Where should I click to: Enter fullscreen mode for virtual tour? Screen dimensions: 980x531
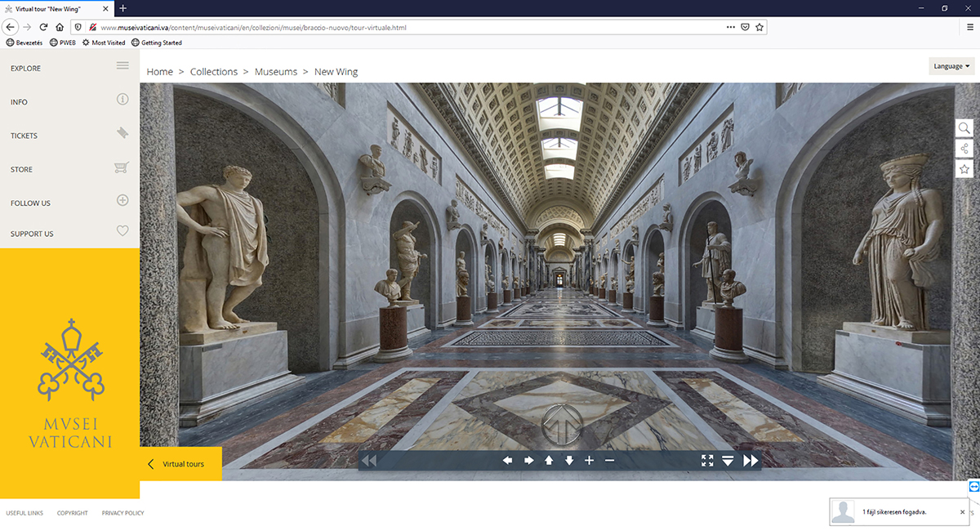tap(707, 461)
